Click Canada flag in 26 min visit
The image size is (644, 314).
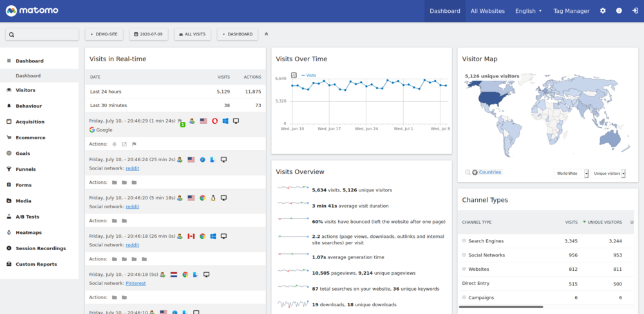191,237
